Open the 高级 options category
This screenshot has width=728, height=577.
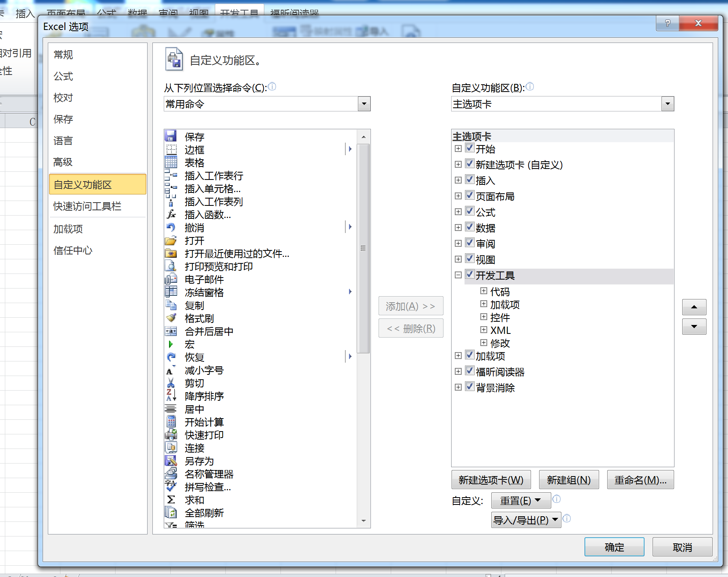(97, 162)
